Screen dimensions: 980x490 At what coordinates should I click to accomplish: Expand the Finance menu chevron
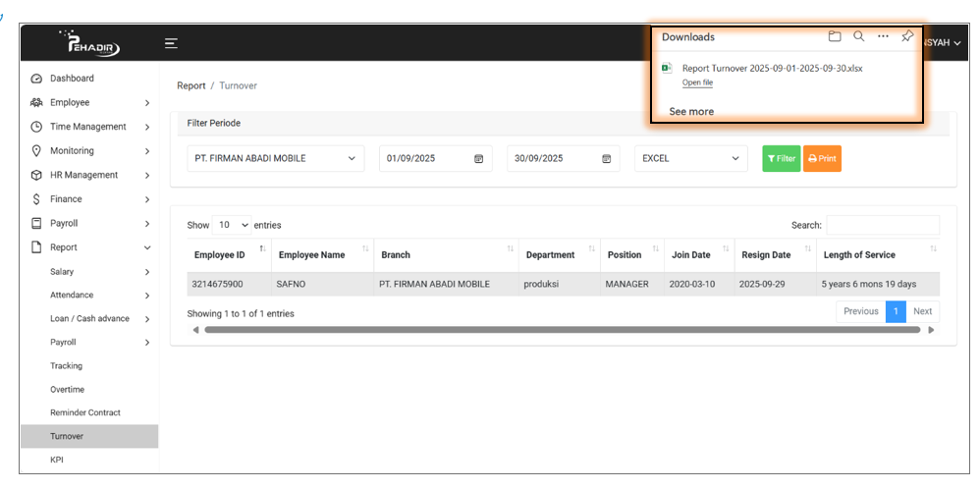147,200
